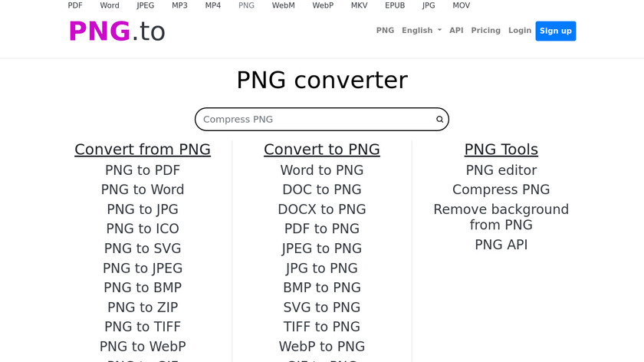
Task: Type in the Compress PNG search field
Action: click(314, 120)
